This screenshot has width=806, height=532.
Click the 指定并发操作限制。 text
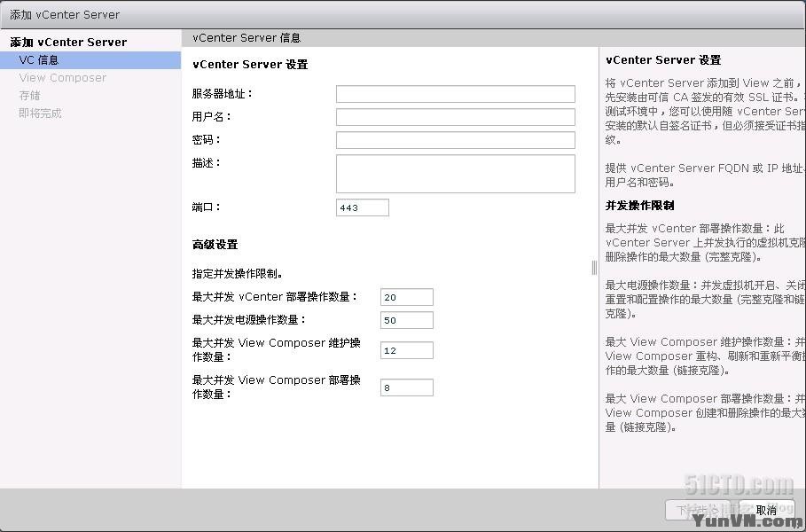pos(238,274)
